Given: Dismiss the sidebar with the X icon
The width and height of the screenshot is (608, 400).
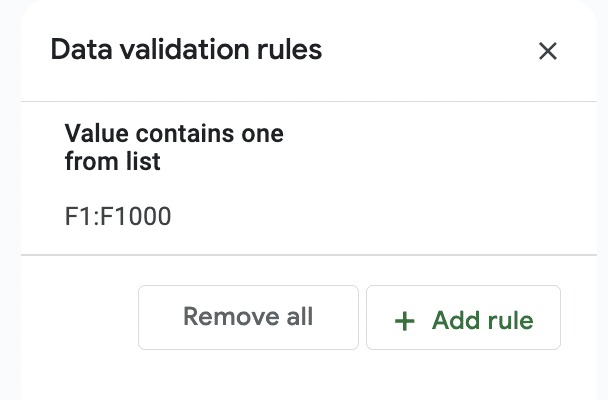Looking at the screenshot, I should coord(548,51).
